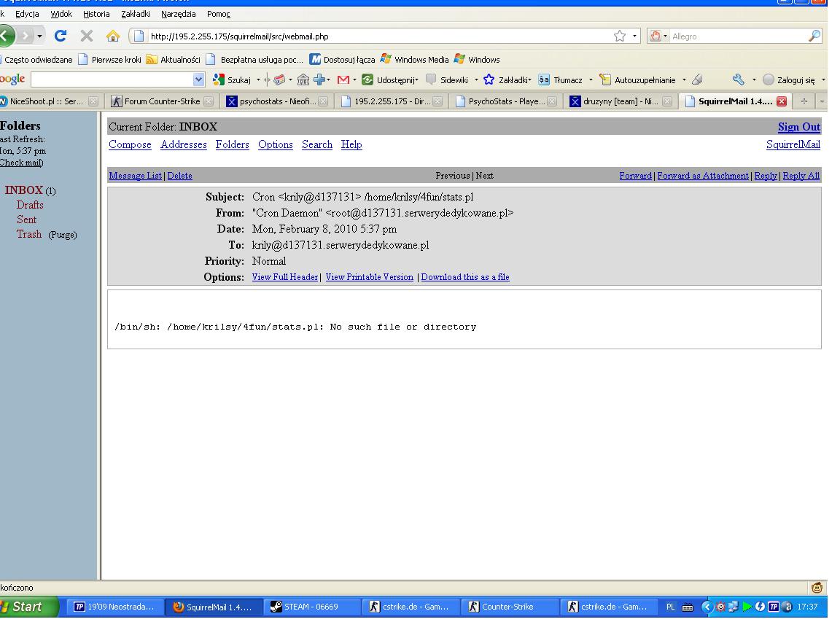This screenshot has width=840, height=630.
Task: Click the Zakładki star icon in toolbar
Action: pyautogui.click(x=489, y=79)
